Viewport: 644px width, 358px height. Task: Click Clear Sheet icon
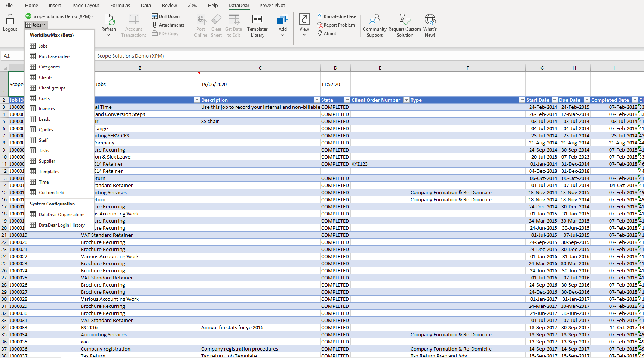point(216,19)
